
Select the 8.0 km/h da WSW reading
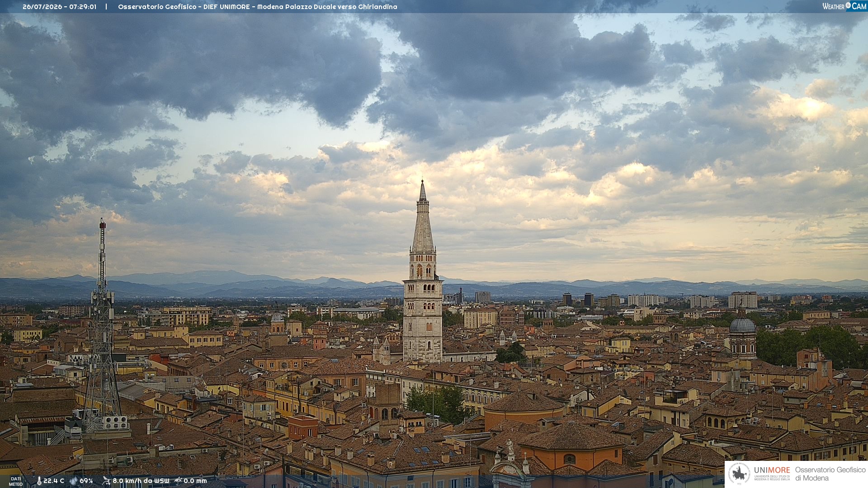141,481
